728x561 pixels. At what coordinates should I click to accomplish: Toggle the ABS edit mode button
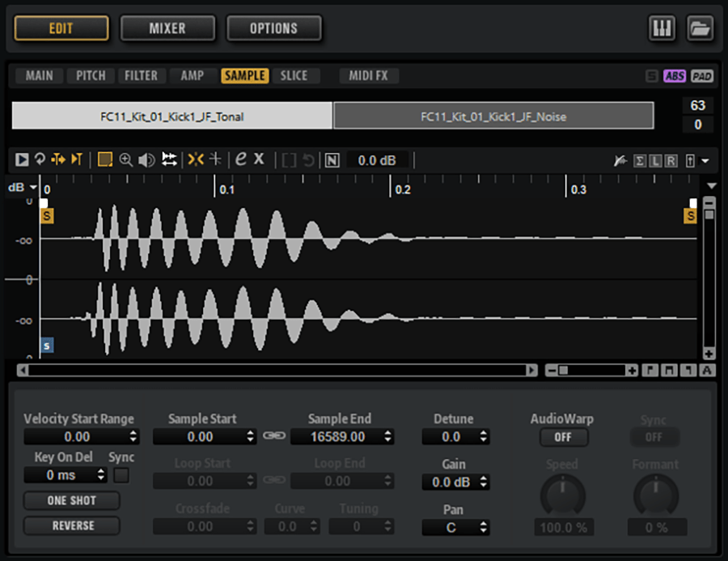(x=675, y=76)
